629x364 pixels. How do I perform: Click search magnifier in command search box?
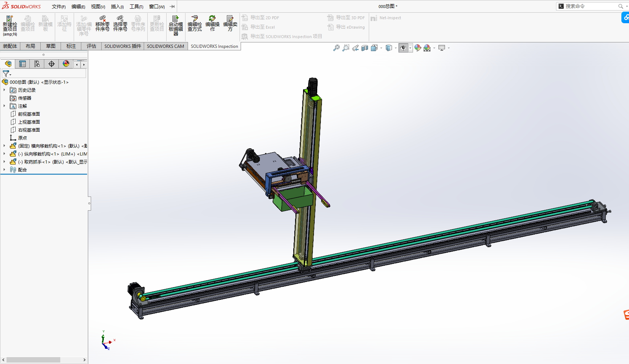tap(621, 6)
